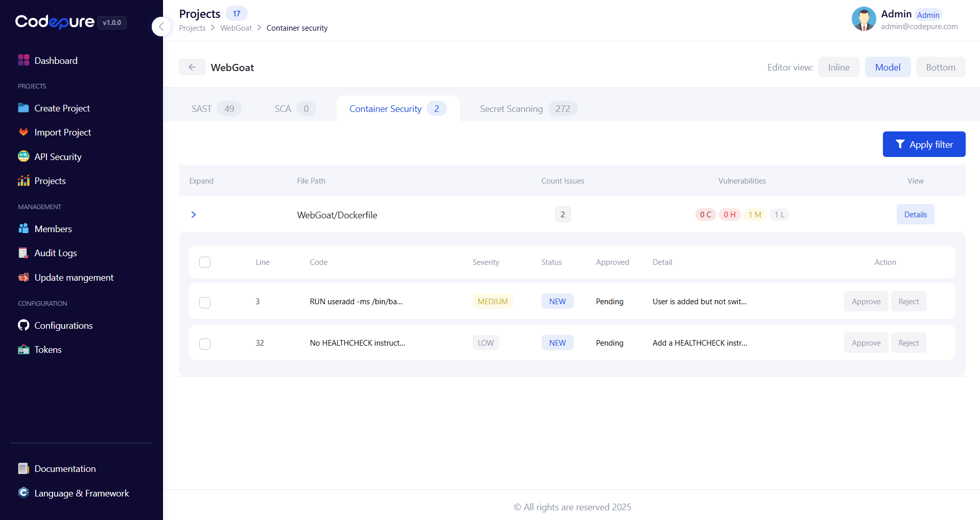Click the Audit Logs document icon
The height and width of the screenshot is (520, 980).
pos(24,253)
